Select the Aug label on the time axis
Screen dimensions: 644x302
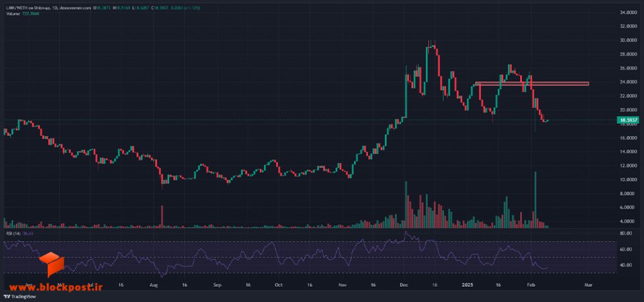tap(153, 284)
